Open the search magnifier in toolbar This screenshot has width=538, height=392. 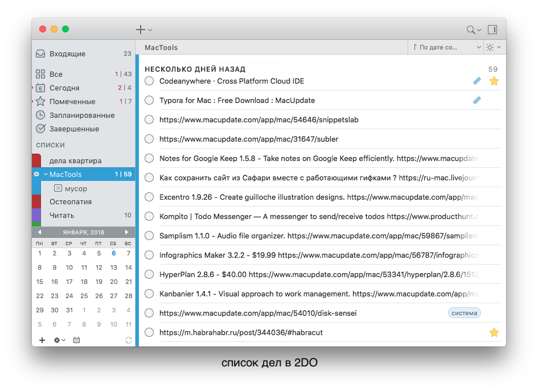(471, 30)
